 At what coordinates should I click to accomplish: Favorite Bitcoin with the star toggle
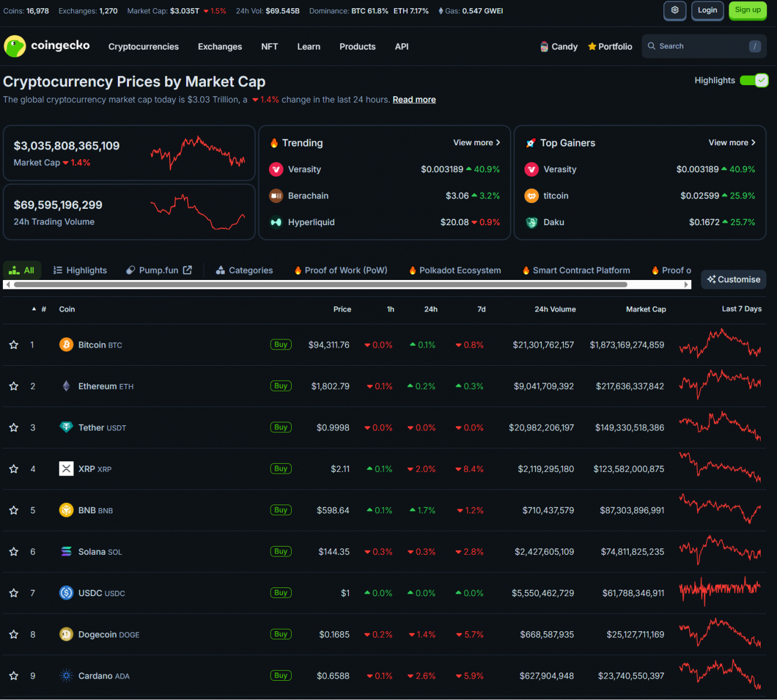click(14, 345)
